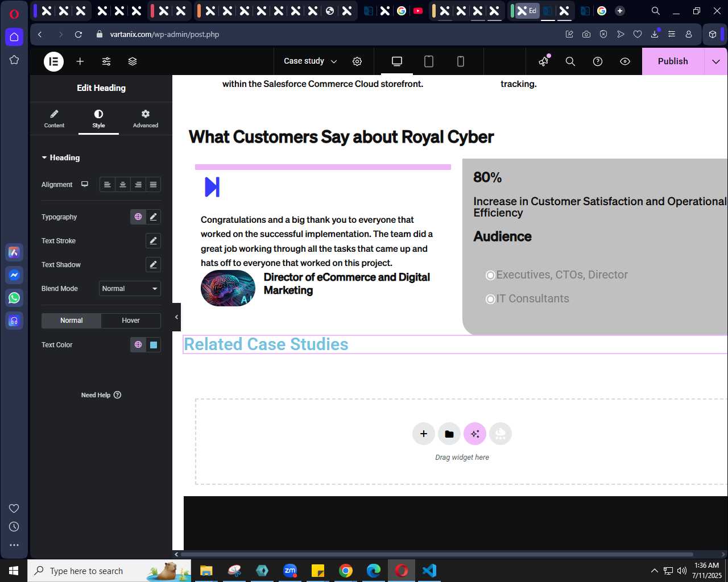
Task: Open Site Settings sliders icon
Action: point(106,61)
